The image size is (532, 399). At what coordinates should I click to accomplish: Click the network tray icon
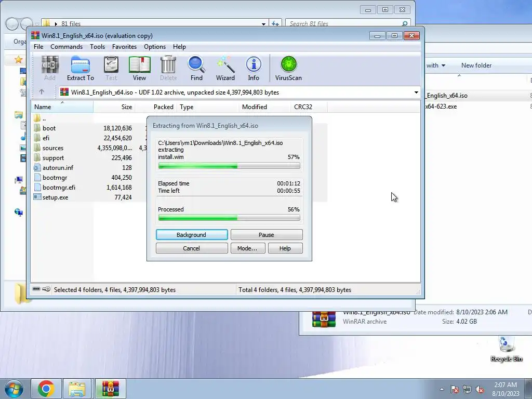coord(467,389)
